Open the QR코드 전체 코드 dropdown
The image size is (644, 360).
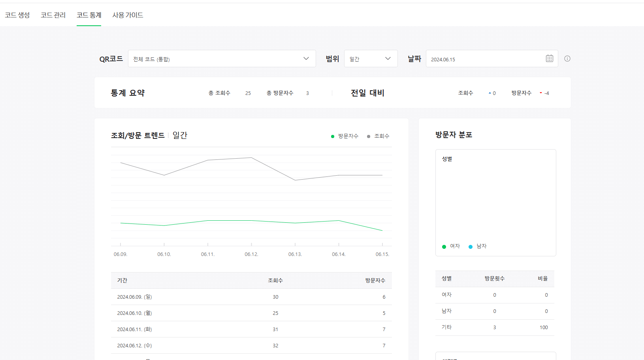[222, 58]
